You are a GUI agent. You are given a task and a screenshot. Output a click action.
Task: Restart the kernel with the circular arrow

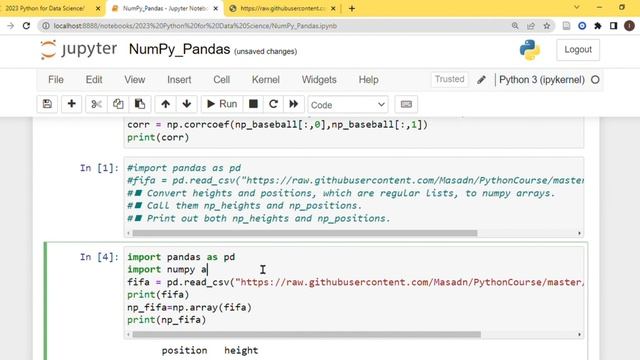[273, 104]
